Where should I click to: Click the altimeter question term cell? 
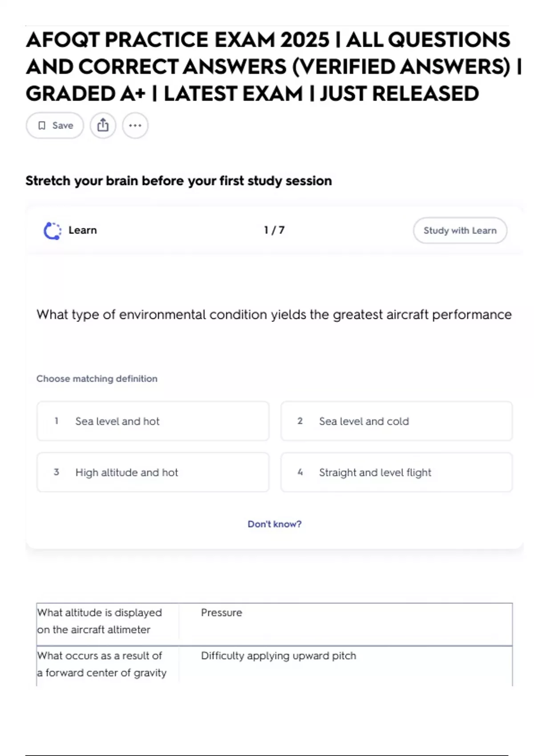pos(100,621)
